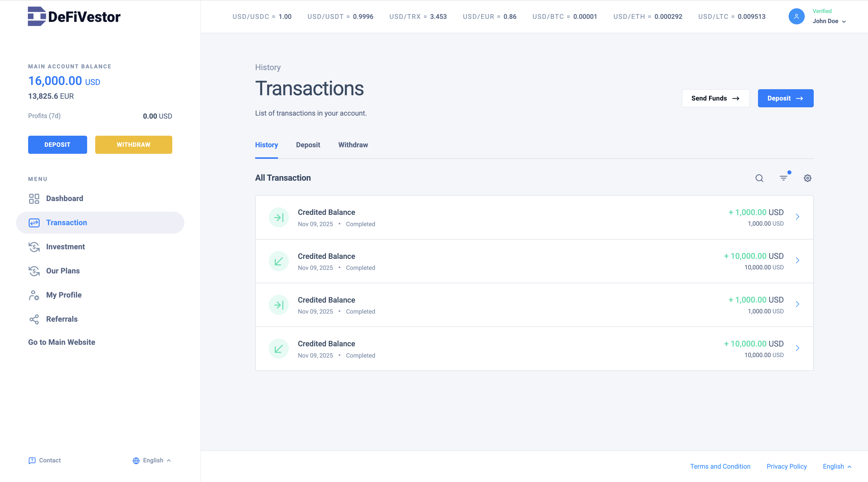Open Our Plans from sidebar

(x=63, y=271)
